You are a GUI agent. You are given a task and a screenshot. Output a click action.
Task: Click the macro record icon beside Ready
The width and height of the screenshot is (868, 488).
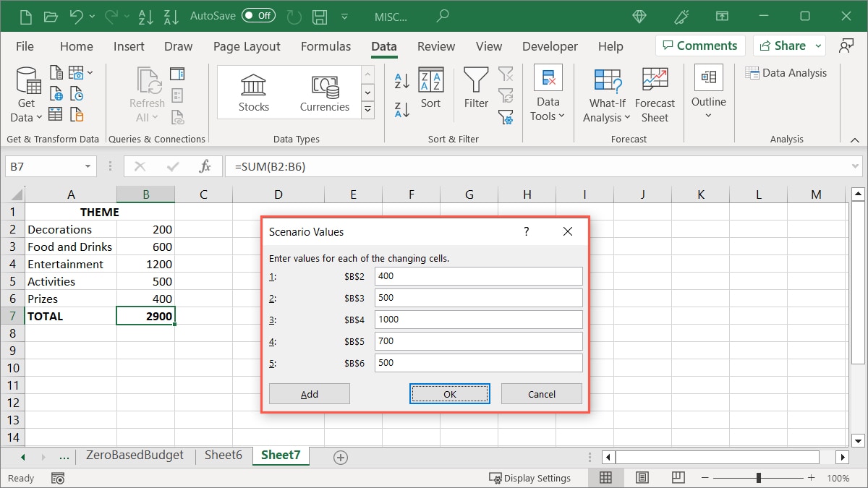(x=58, y=477)
